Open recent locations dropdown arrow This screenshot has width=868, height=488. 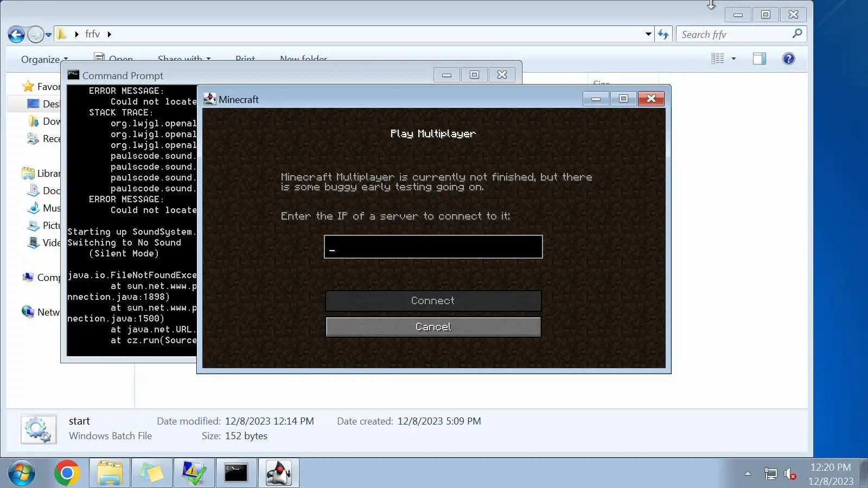click(48, 35)
